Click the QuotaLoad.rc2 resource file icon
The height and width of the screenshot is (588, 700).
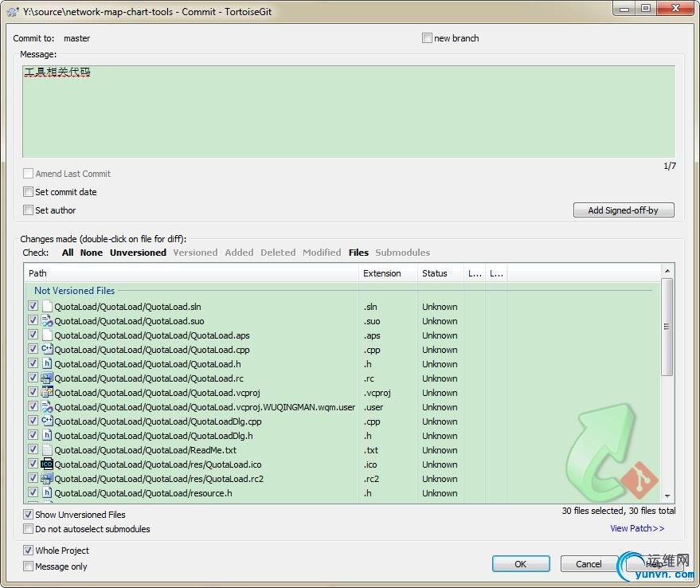[x=47, y=478]
